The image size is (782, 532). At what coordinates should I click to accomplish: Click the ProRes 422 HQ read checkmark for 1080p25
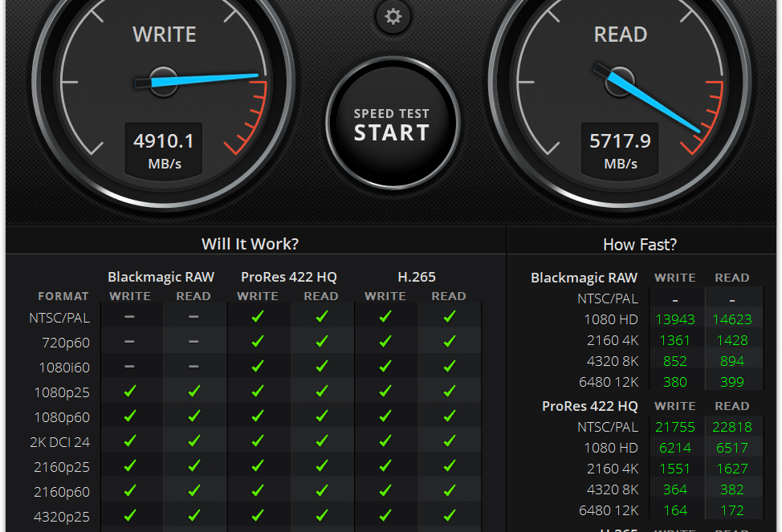point(322,392)
